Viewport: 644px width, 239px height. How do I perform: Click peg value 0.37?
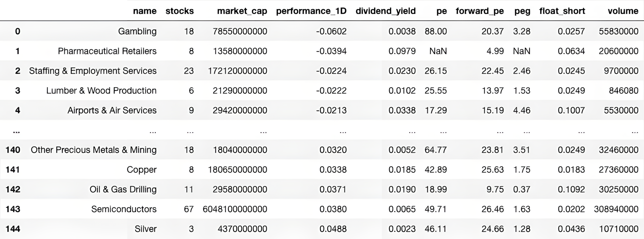[521, 189]
